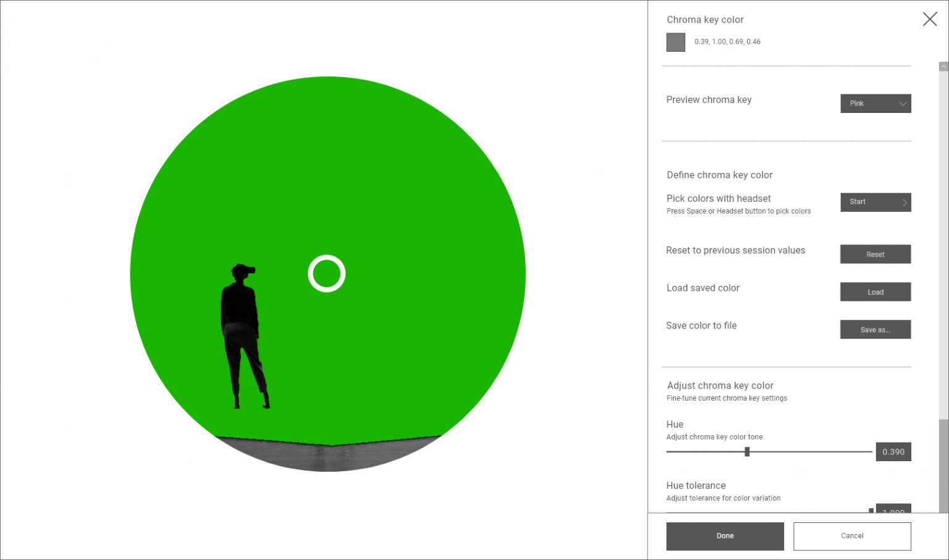Click the gray chroma key color swatch
Image resolution: width=949 pixels, height=560 pixels.
pos(675,42)
